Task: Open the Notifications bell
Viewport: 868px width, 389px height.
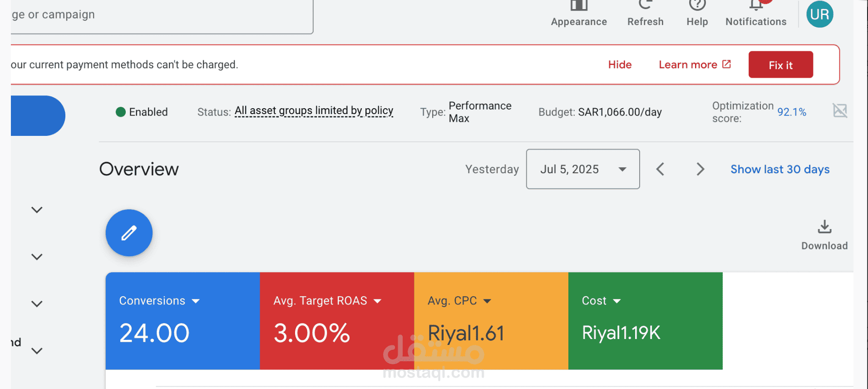Action: click(756, 5)
